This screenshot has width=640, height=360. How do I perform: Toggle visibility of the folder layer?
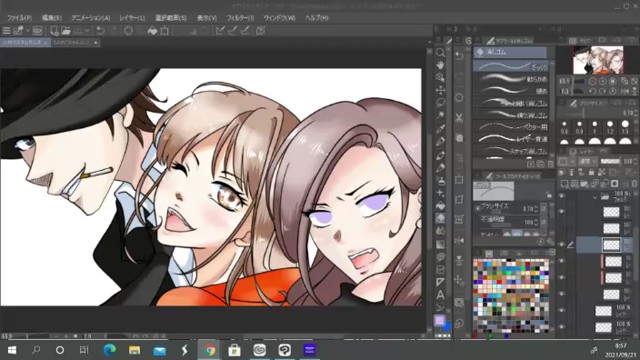[562, 196]
